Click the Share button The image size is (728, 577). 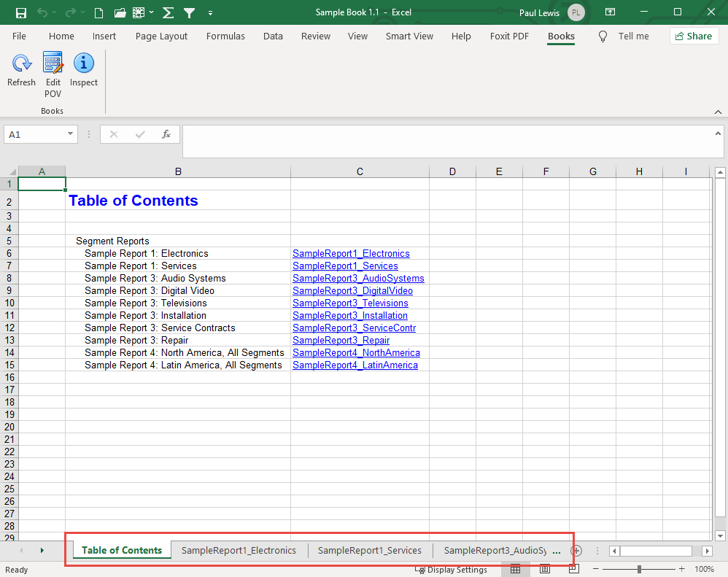(694, 36)
